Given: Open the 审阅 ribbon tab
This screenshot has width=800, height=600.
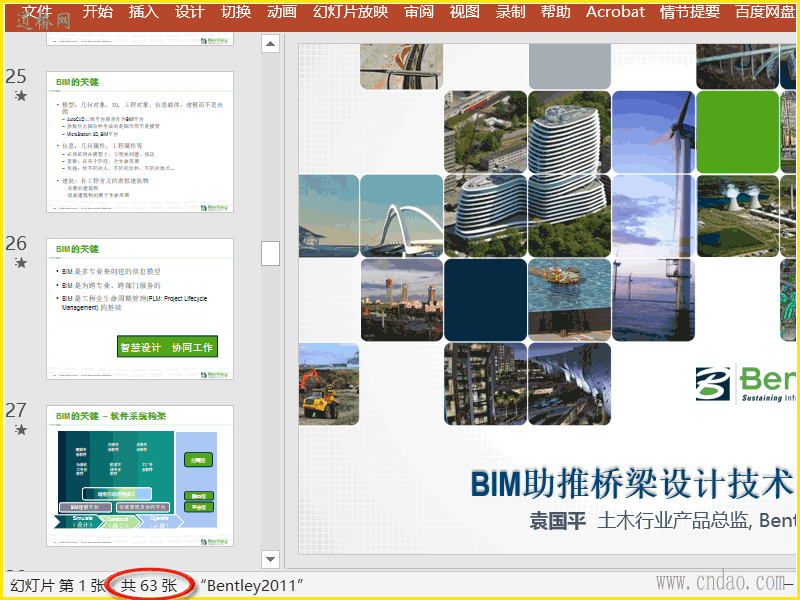Looking at the screenshot, I should [419, 11].
